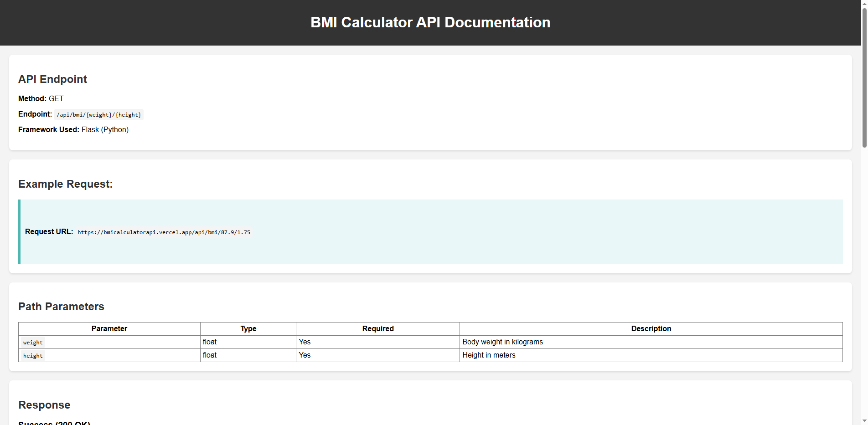Click the scrollbar up arrow
The height and width of the screenshot is (425, 868).
[863, 4]
